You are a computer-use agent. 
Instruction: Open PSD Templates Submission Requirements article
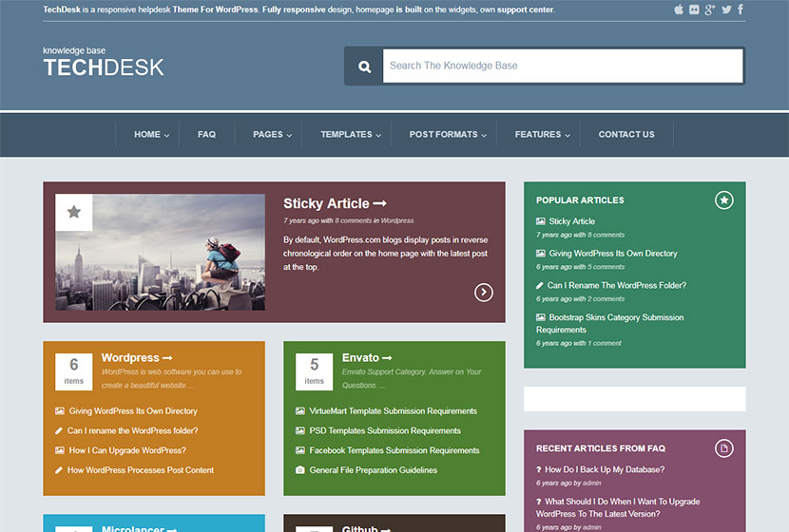(385, 431)
